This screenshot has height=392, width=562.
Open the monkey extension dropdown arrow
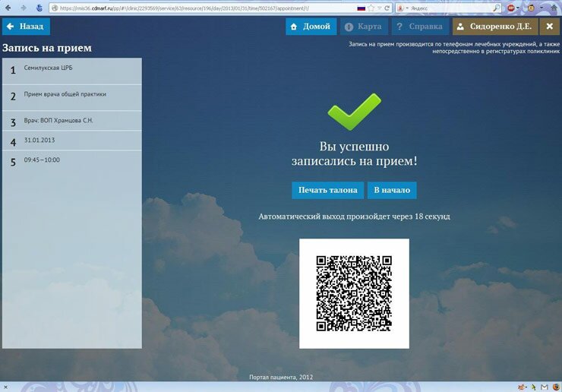pyautogui.click(x=541, y=8)
